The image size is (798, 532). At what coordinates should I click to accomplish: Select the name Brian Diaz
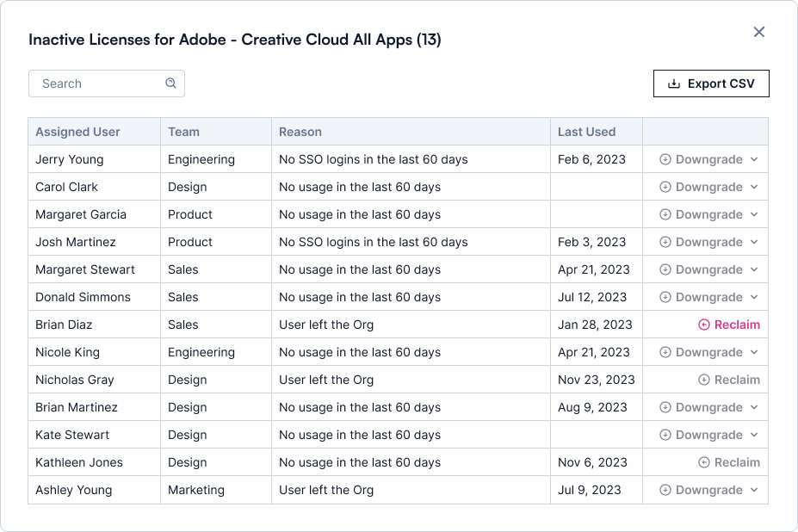pos(64,325)
